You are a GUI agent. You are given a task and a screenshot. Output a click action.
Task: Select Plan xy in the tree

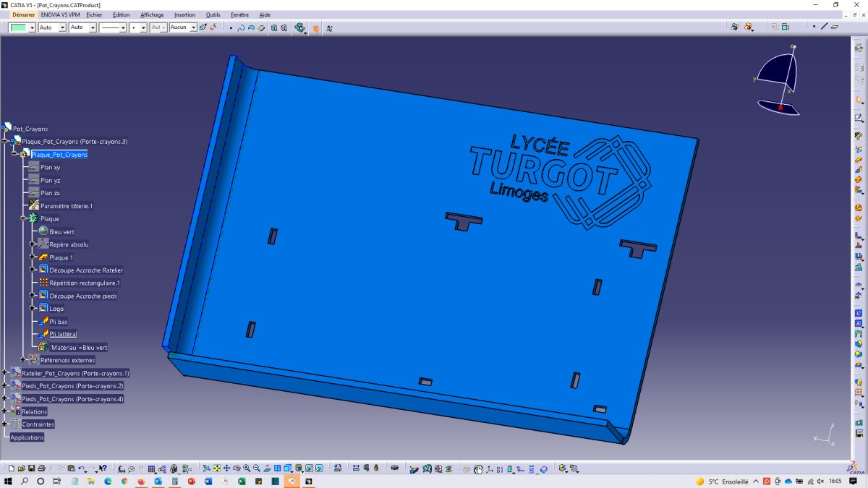50,167
